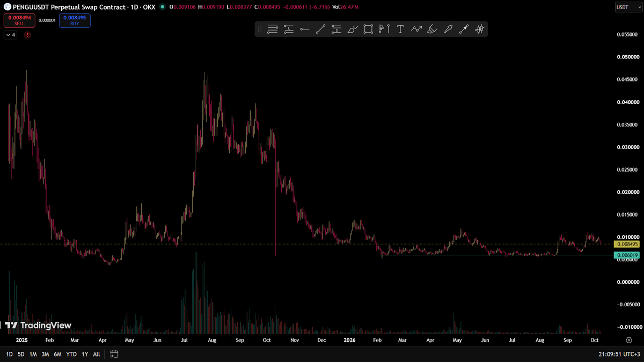Open the go-to-date calendar icon
Image resolution: width=644 pixels, height=362 pixels.
[114, 354]
